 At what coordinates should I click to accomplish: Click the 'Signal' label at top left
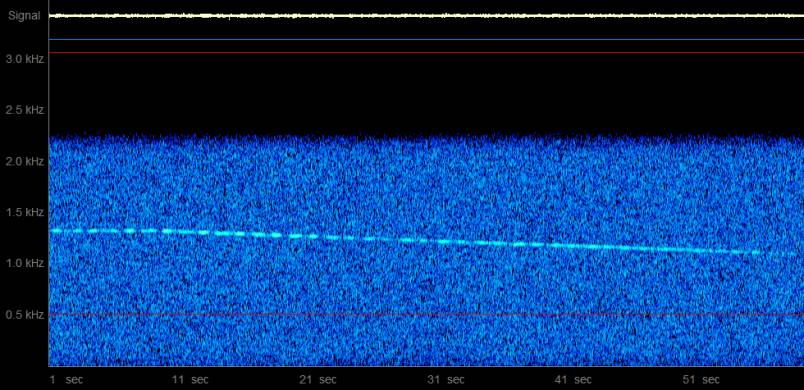(24, 16)
